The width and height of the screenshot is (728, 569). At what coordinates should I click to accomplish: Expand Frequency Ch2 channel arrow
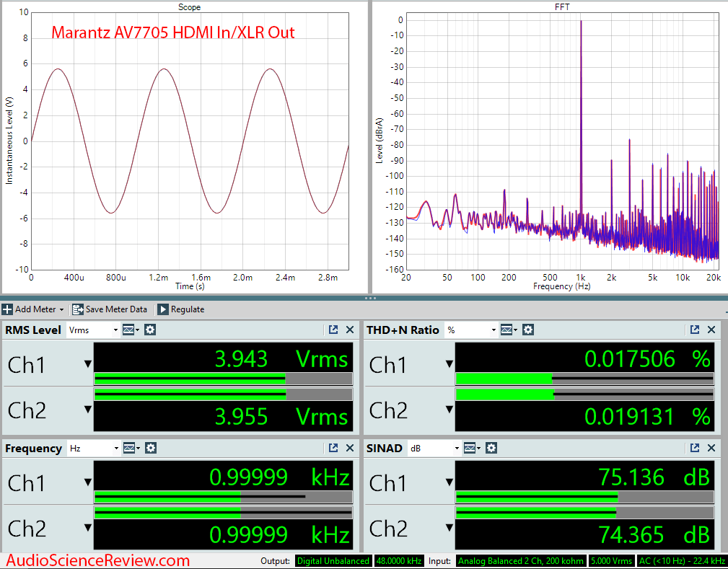coord(88,528)
